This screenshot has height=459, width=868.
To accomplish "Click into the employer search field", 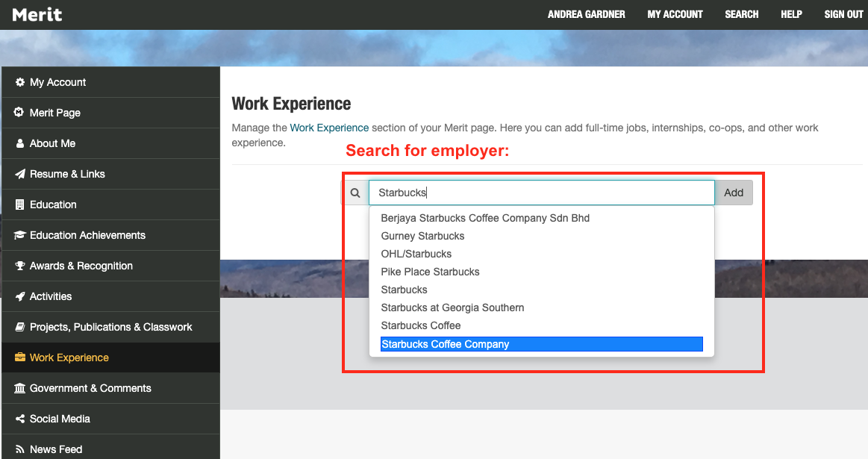I will point(541,193).
